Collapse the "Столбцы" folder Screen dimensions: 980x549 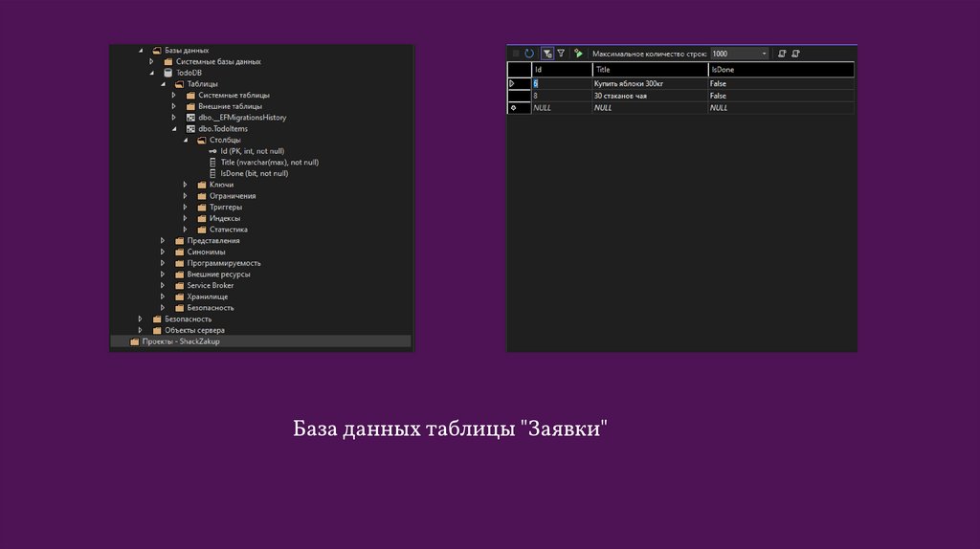[186, 141]
